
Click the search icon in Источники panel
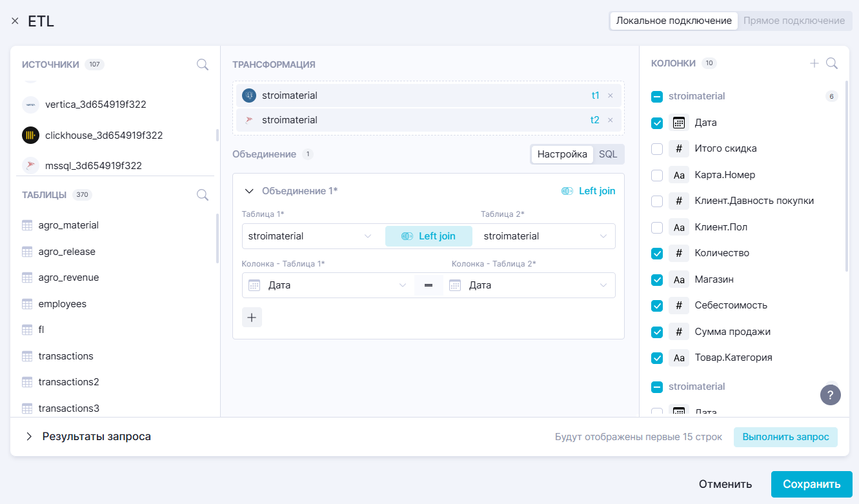(x=202, y=65)
